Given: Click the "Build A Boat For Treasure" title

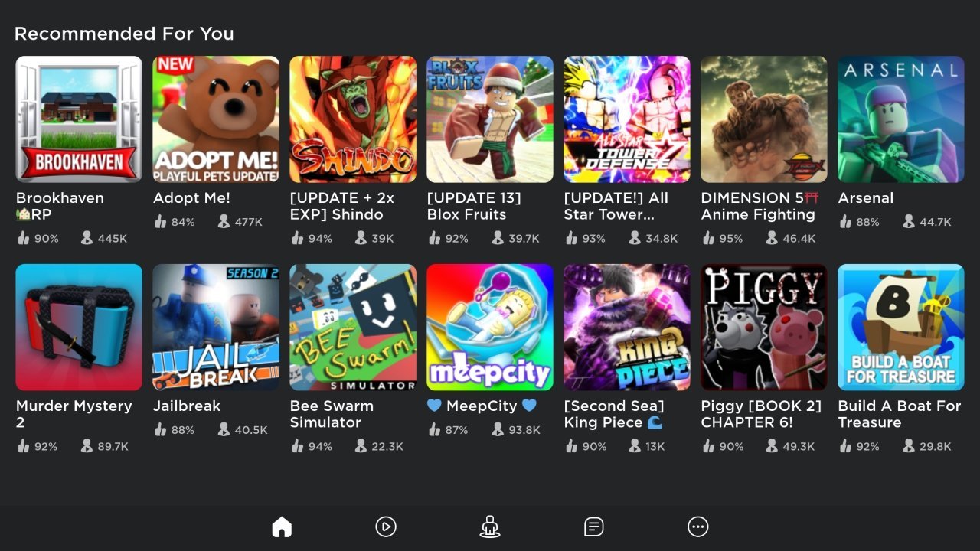Looking at the screenshot, I should 899,414.
